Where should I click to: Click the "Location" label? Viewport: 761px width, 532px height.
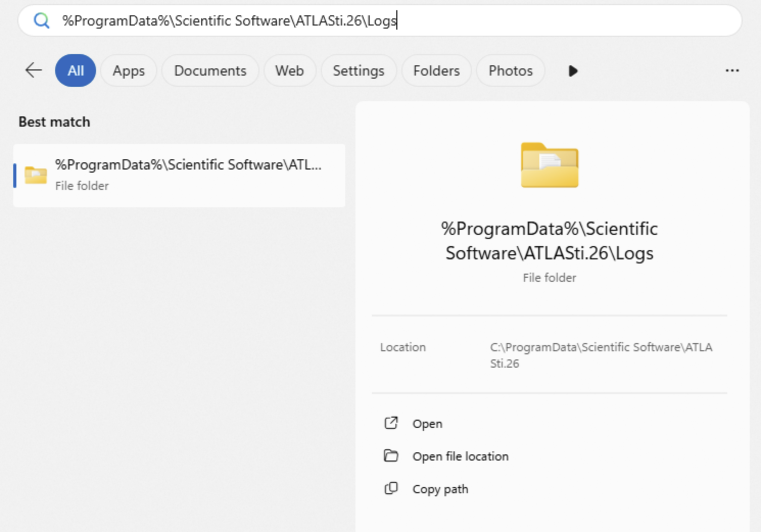pyautogui.click(x=403, y=347)
